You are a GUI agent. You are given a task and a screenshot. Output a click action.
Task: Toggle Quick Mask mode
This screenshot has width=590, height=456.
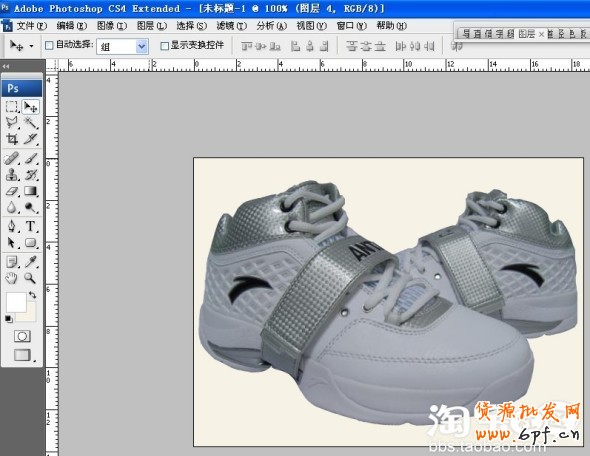22,336
